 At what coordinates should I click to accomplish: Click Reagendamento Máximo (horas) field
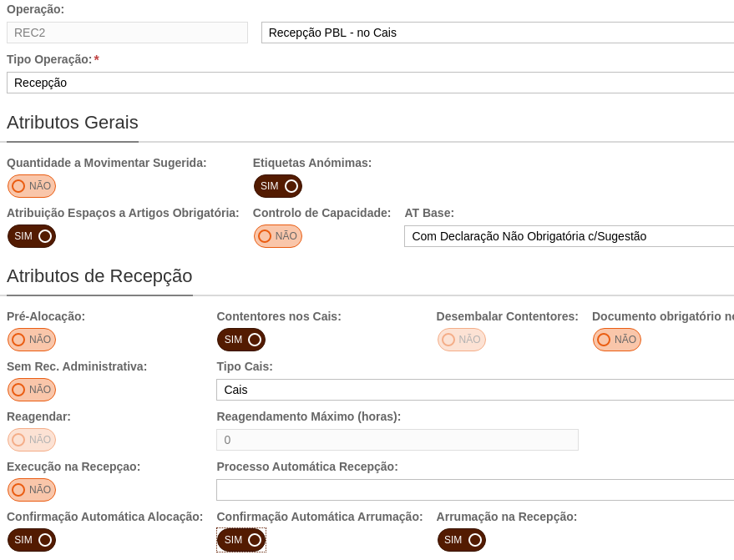tap(397, 440)
